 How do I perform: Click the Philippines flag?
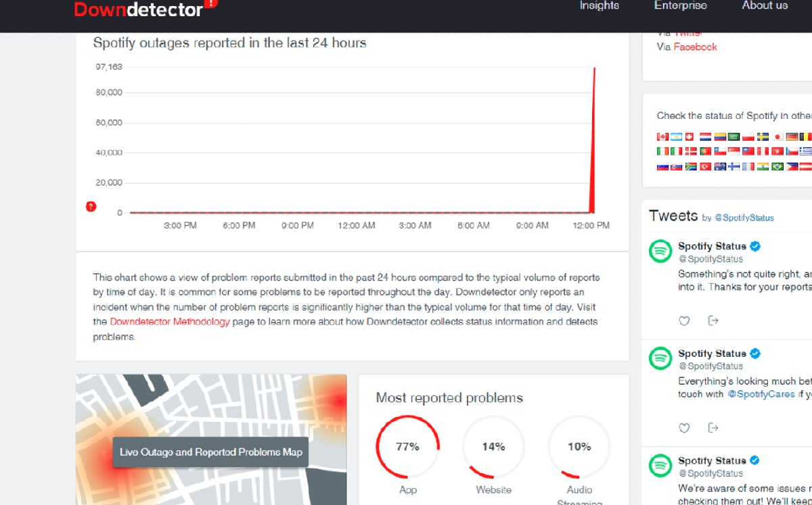[x=793, y=166]
